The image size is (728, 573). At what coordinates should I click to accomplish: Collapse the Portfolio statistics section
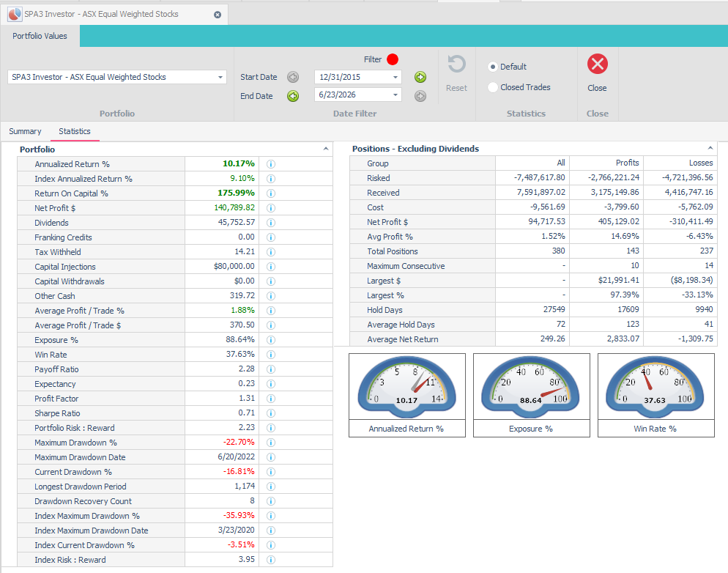tap(326, 149)
